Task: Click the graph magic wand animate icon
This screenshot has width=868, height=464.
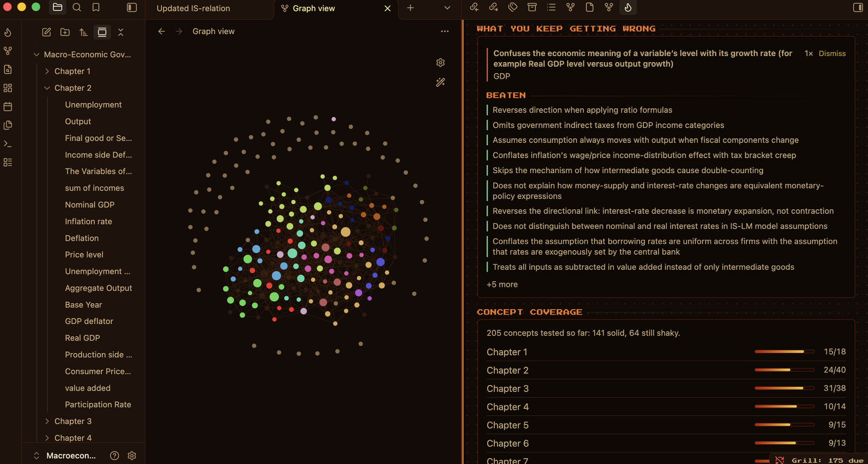Action: 440,82
